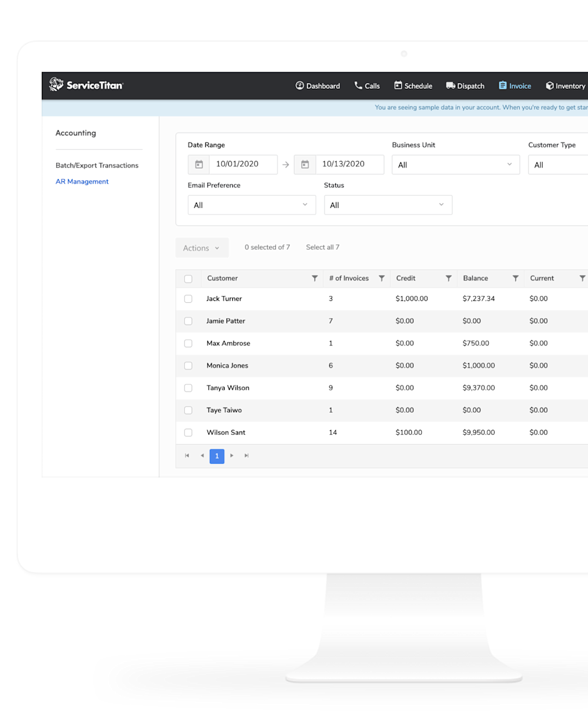Open the Actions dropdown menu
This screenshot has height=723, width=588.
point(202,247)
